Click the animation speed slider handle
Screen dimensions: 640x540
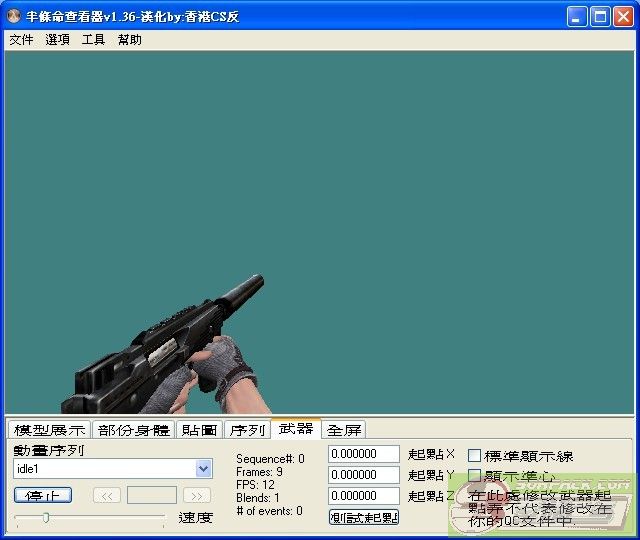45,517
